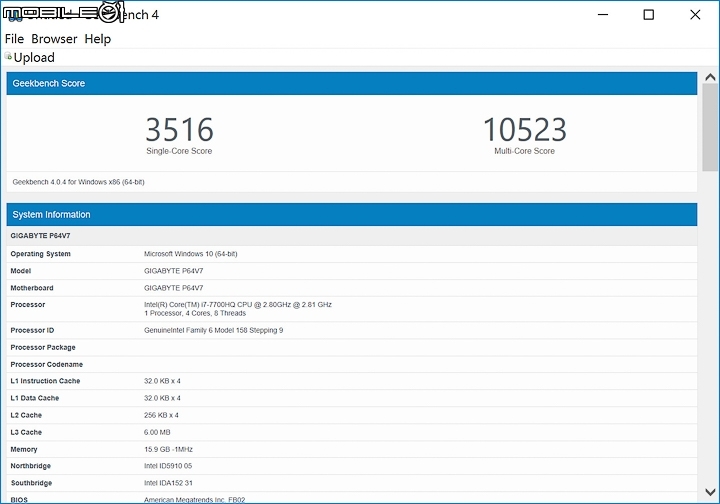Viewport: 720px width, 504px height.
Task: Click the GIGABYTE P64V7 heading row
Action: [x=352, y=236]
